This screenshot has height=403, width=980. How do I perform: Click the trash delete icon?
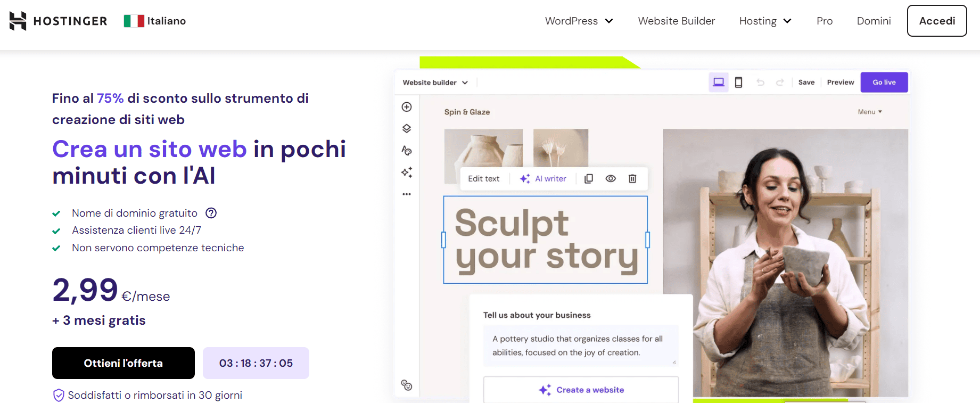(632, 179)
